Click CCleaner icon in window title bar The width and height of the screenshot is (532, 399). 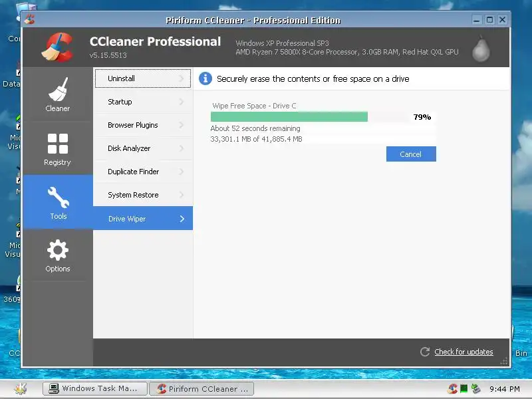pyautogui.click(x=29, y=20)
